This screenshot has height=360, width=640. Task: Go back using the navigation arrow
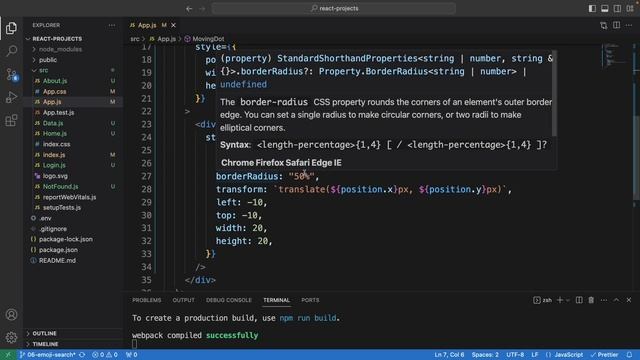point(189,9)
